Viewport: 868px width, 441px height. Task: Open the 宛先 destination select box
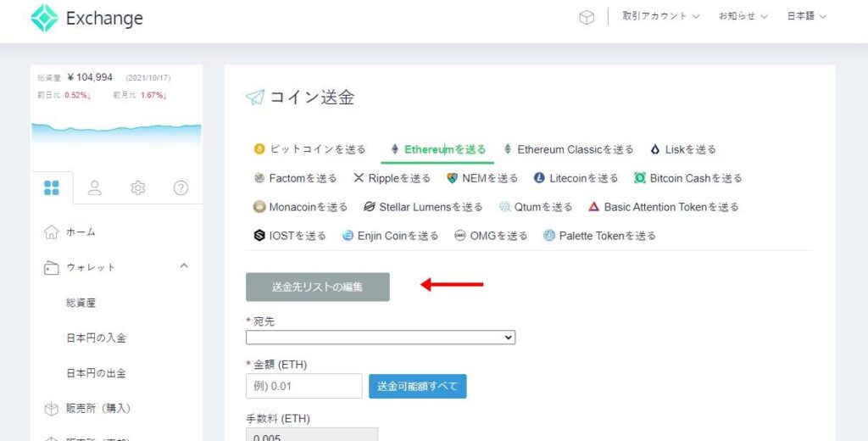coord(381,338)
